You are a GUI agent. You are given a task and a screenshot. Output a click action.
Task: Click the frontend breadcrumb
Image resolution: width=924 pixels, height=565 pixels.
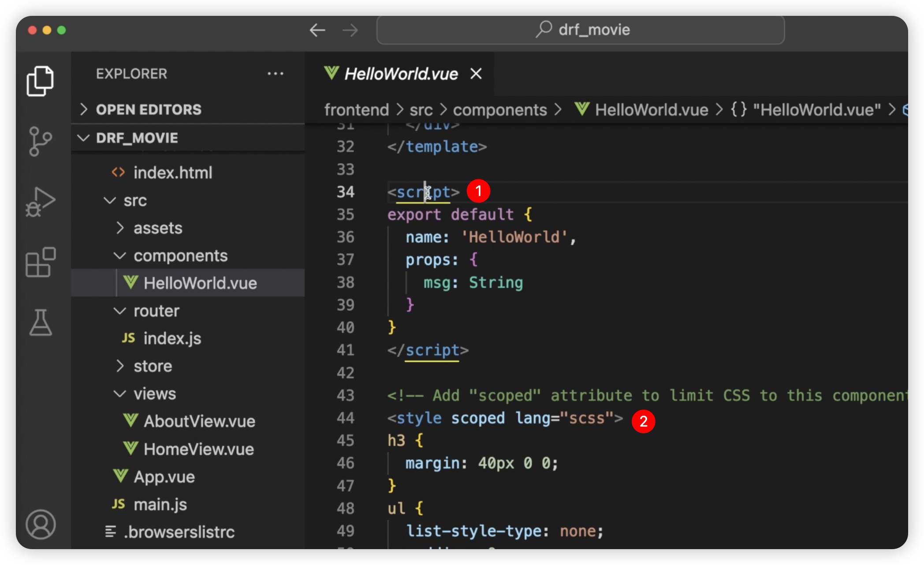357,110
